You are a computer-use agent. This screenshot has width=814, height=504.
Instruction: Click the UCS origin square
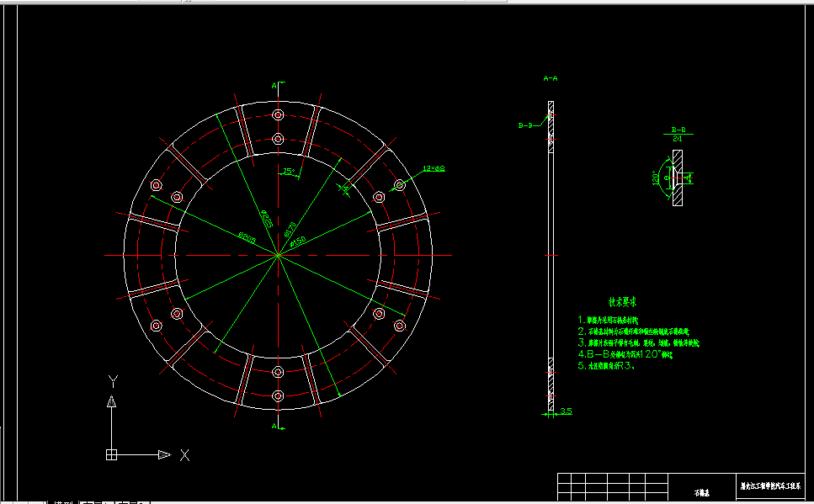111,454
